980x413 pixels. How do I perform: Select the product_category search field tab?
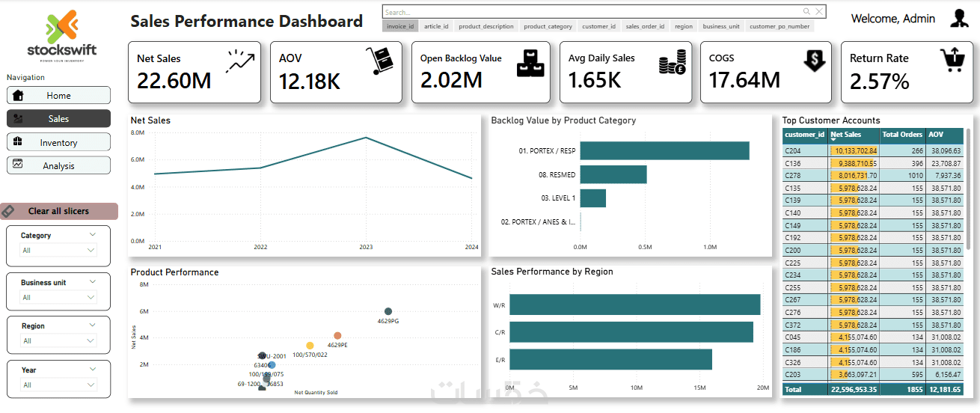[548, 26]
